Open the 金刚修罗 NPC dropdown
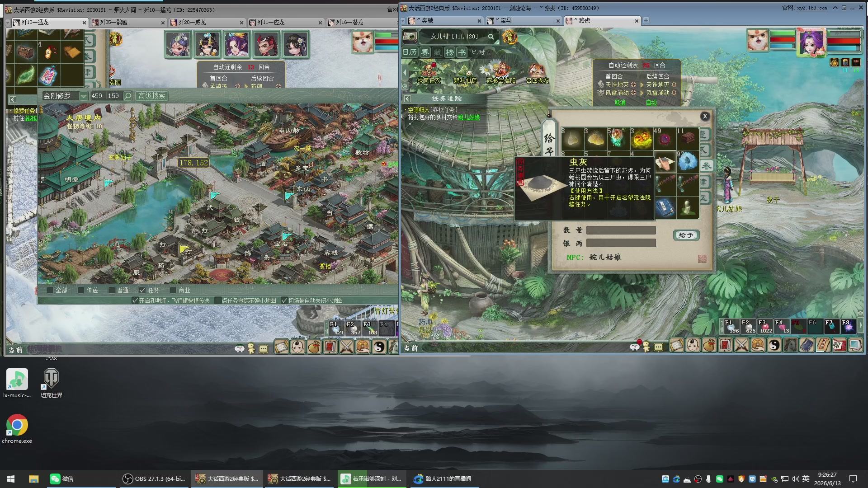Viewport: 868px width, 488px height. 83,96
